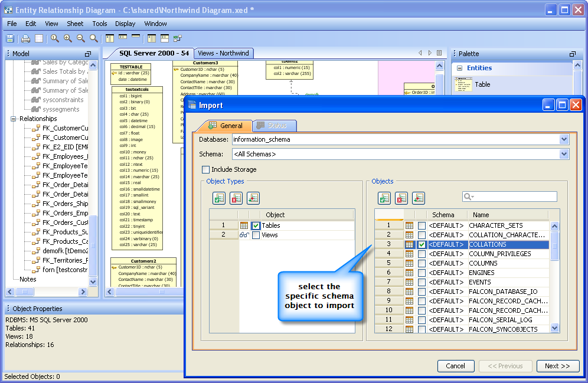Uncheck the Tables object type
The image size is (588, 383).
[256, 225]
